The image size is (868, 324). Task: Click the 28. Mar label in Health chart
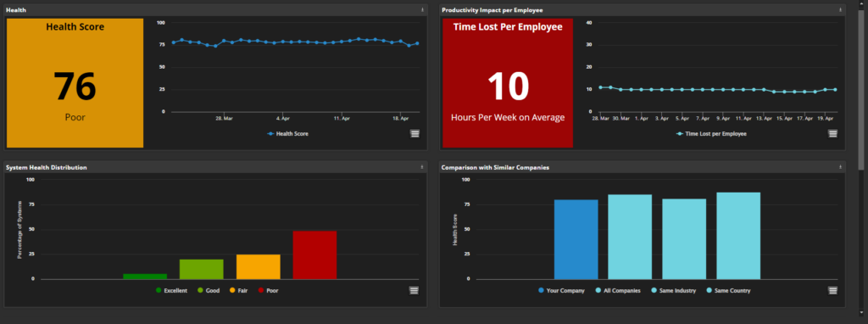(223, 119)
